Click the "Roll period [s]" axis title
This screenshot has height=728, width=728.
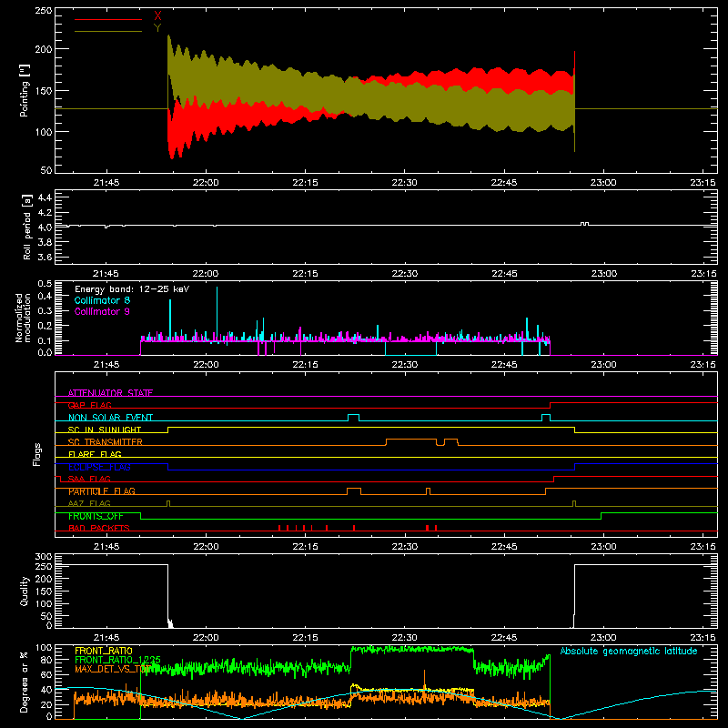(x=26, y=227)
